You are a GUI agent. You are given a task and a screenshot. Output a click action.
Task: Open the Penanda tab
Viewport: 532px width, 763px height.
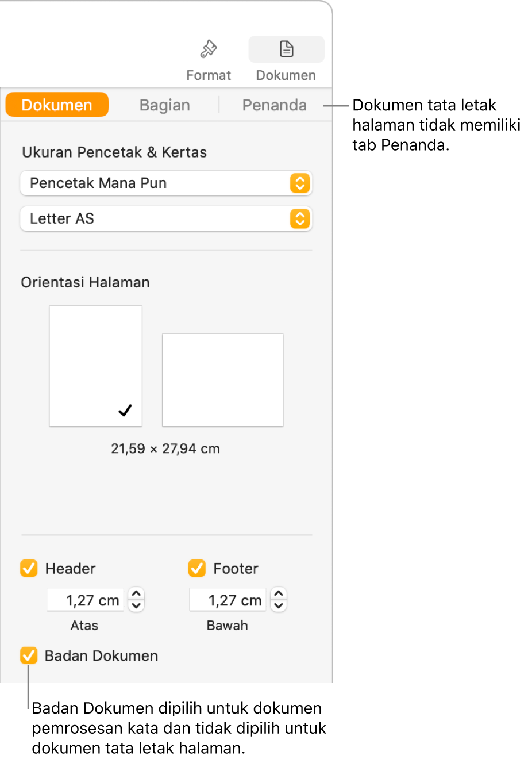tap(275, 105)
